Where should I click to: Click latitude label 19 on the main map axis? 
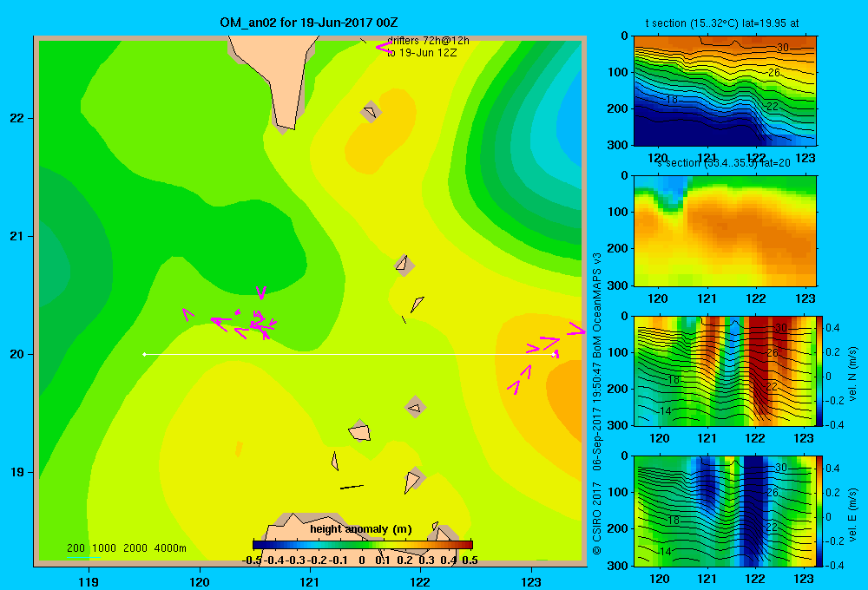point(16,472)
